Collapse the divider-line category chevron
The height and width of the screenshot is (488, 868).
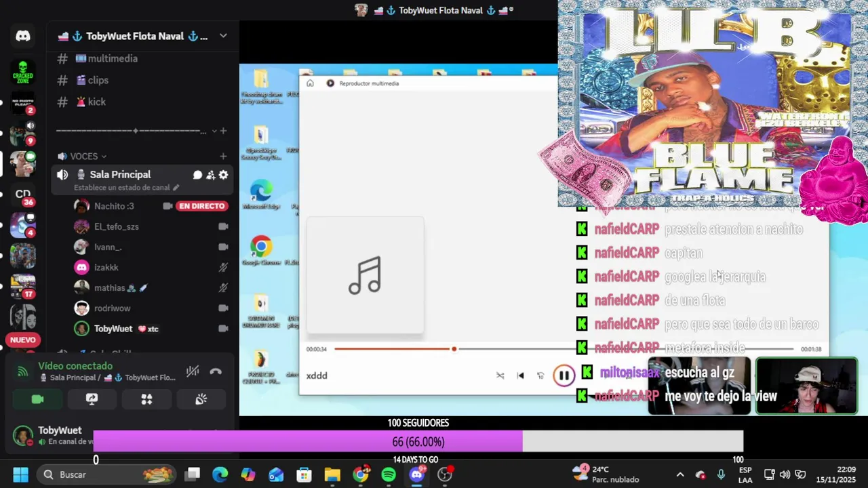pyautogui.click(x=214, y=131)
